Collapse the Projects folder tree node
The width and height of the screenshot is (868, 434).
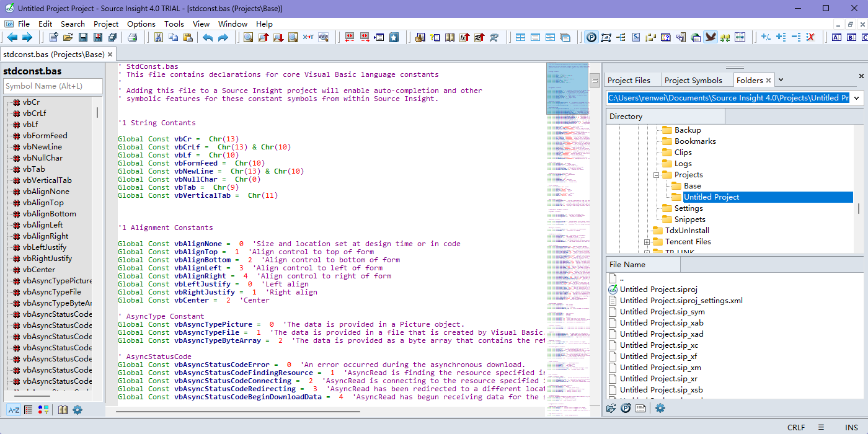657,175
